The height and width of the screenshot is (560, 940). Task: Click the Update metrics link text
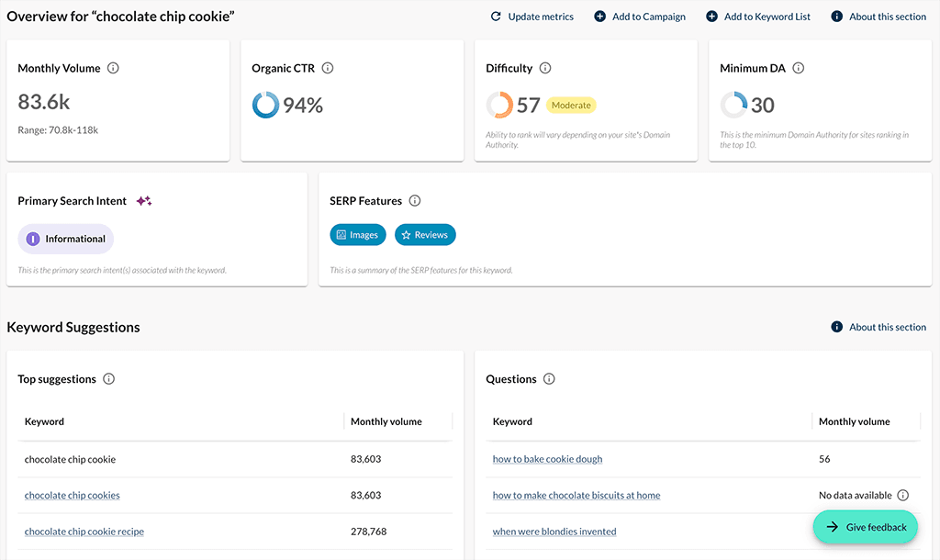click(541, 17)
